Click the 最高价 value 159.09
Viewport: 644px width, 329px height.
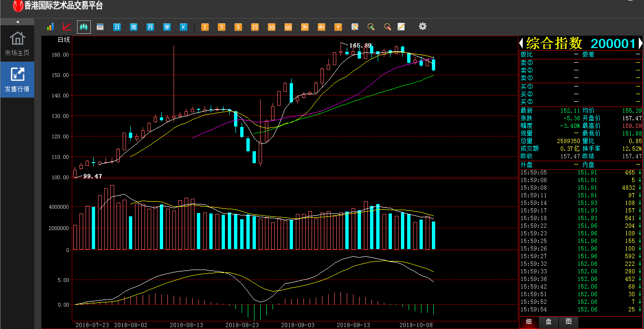[632, 126]
